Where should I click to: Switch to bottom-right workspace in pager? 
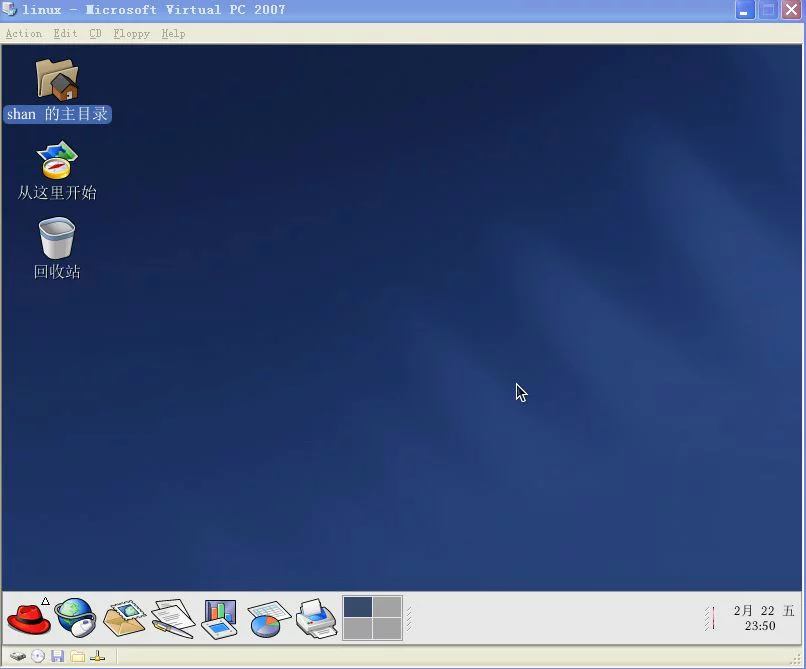pos(387,628)
